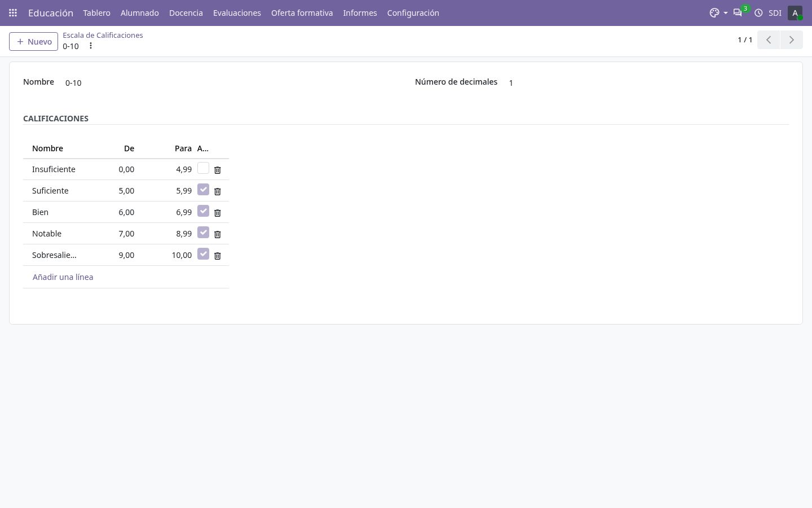
Task: Delete the Insuficiente row
Action: [218, 170]
